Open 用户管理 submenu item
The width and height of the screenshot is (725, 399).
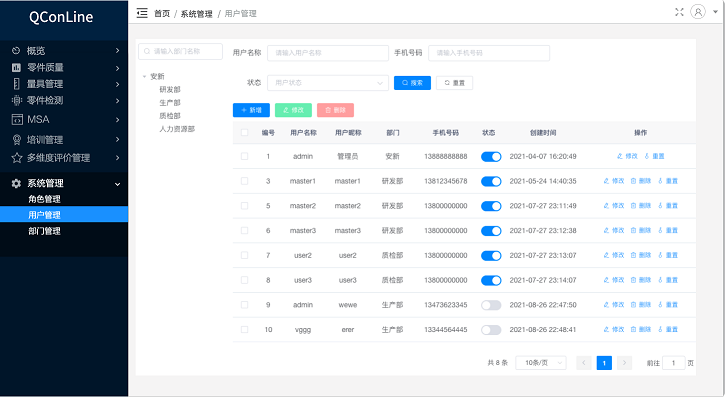point(64,215)
